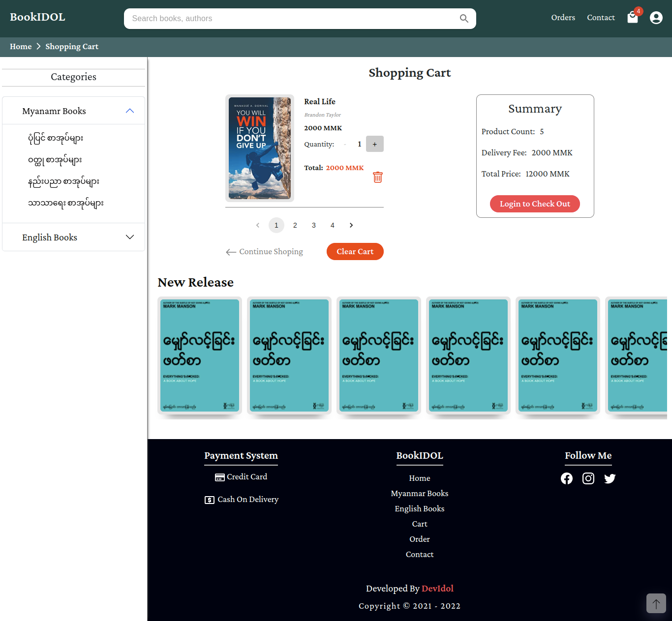Viewport: 672px width, 621px height.
Task: Go to the next cart page arrow
Action: coord(351,225)
